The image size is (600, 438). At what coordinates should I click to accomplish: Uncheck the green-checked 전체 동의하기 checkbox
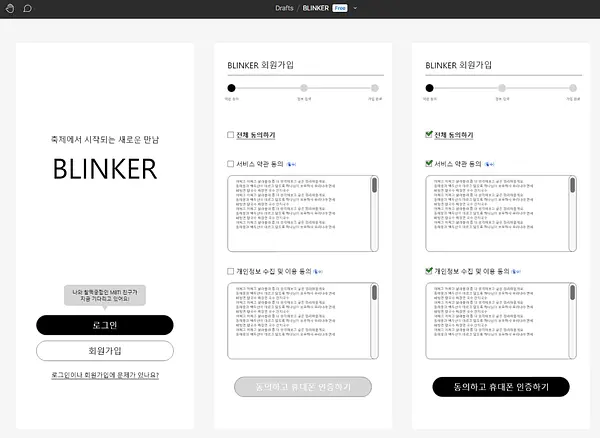(x=429, y=134)
